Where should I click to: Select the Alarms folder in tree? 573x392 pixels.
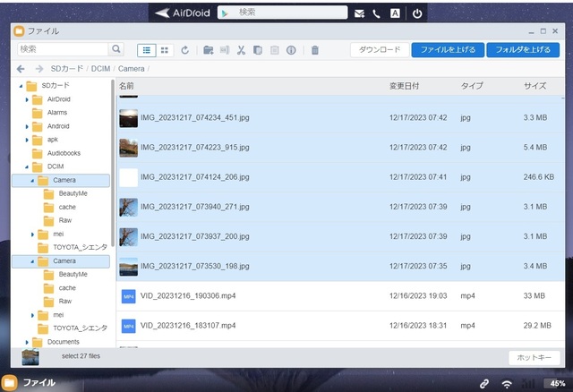click(57, 113)
